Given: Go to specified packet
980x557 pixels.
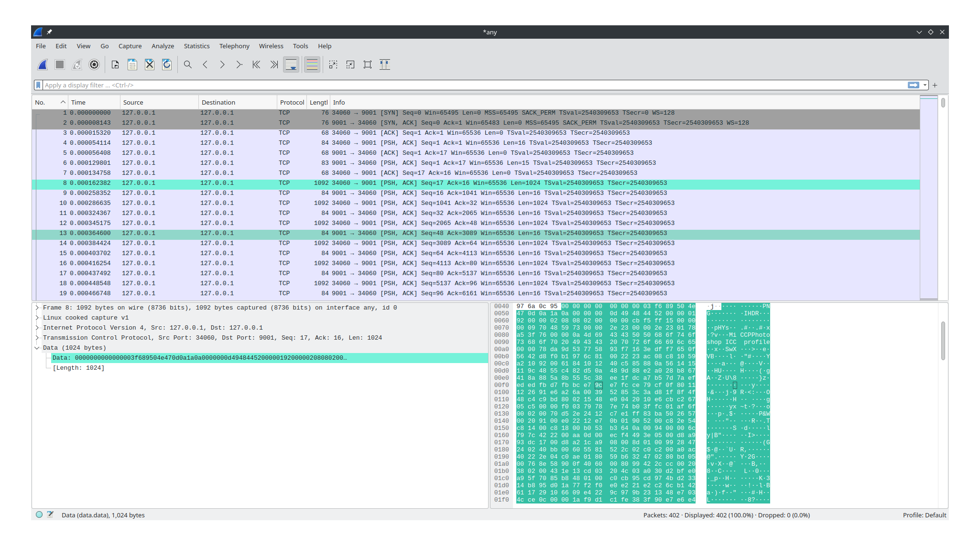Looking at the screenshot, I should tap(240, 64).
